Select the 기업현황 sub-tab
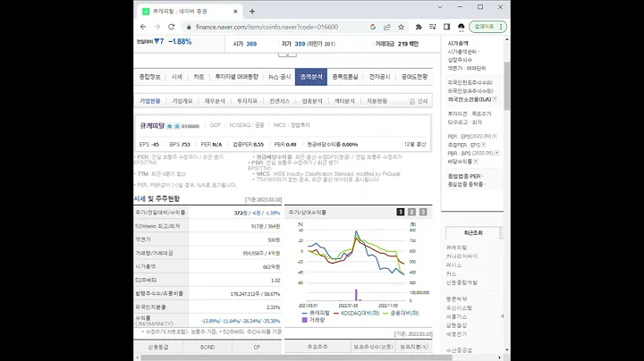 tap(150, 101)
